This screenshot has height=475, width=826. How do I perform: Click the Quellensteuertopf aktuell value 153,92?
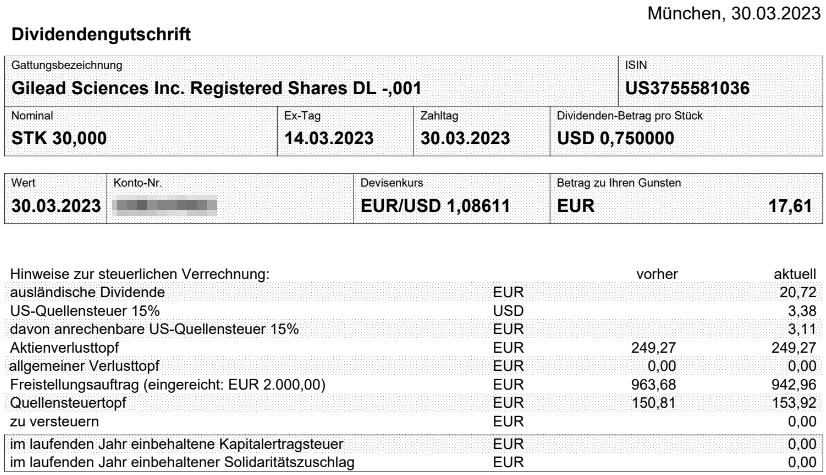(x=794, y=403)
